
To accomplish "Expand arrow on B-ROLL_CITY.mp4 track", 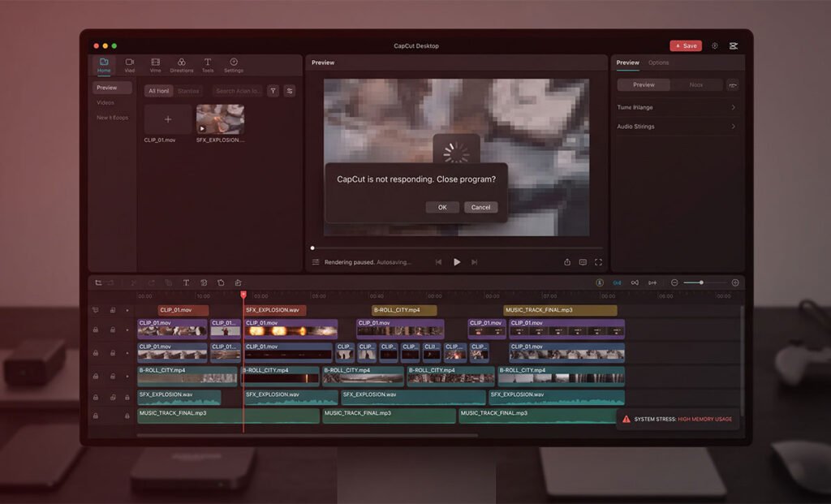I will pos(127,377).
